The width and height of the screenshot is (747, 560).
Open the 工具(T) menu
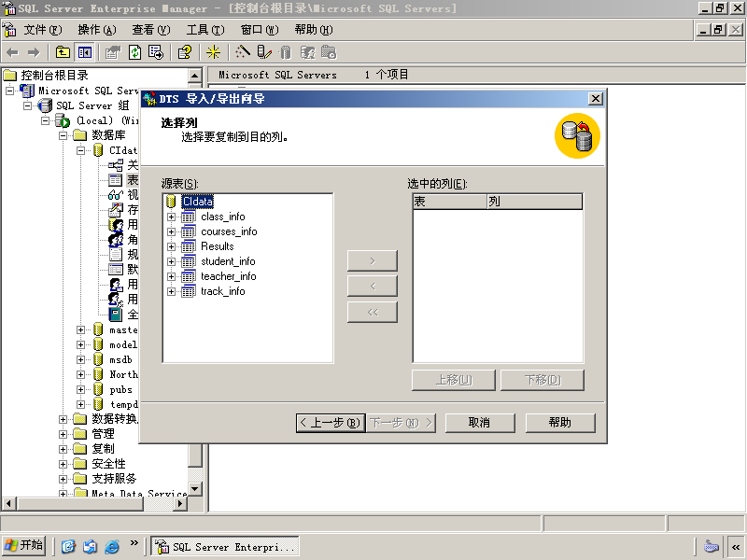click(x=205, y=30)
